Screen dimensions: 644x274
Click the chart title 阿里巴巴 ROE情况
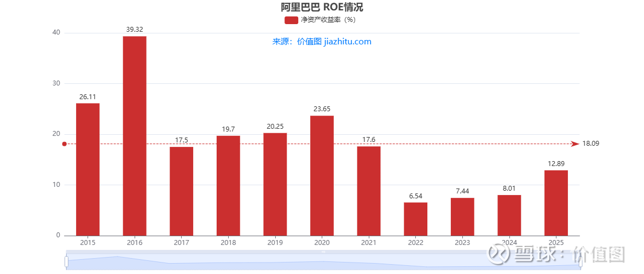322,7
